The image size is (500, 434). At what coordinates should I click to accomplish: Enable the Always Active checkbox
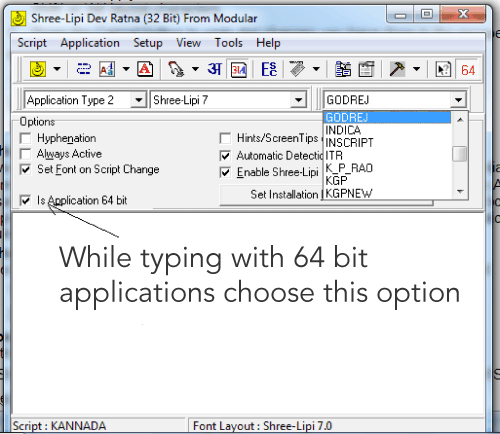(26, 154)
